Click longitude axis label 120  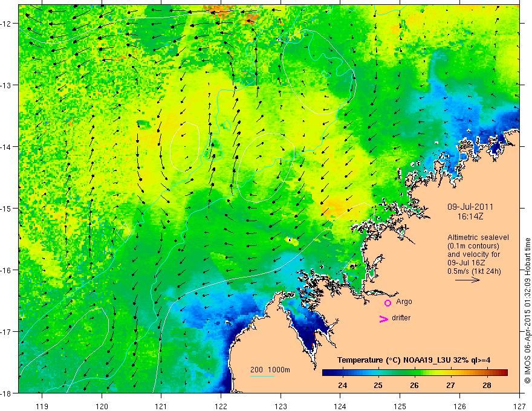(x=102, y=407)
